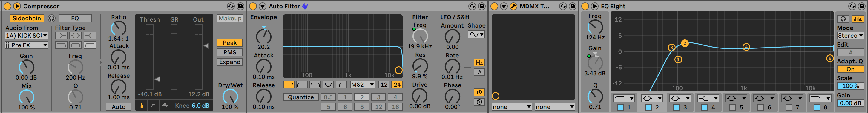
Task: Toggle the Compressor device activator on/off
Action: point(7,6)
